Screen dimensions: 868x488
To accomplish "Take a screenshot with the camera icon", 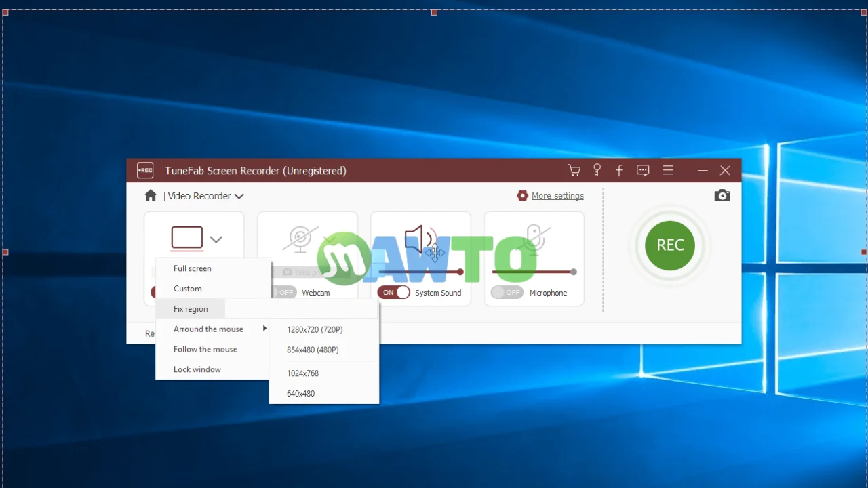I will tap(722, 196).
